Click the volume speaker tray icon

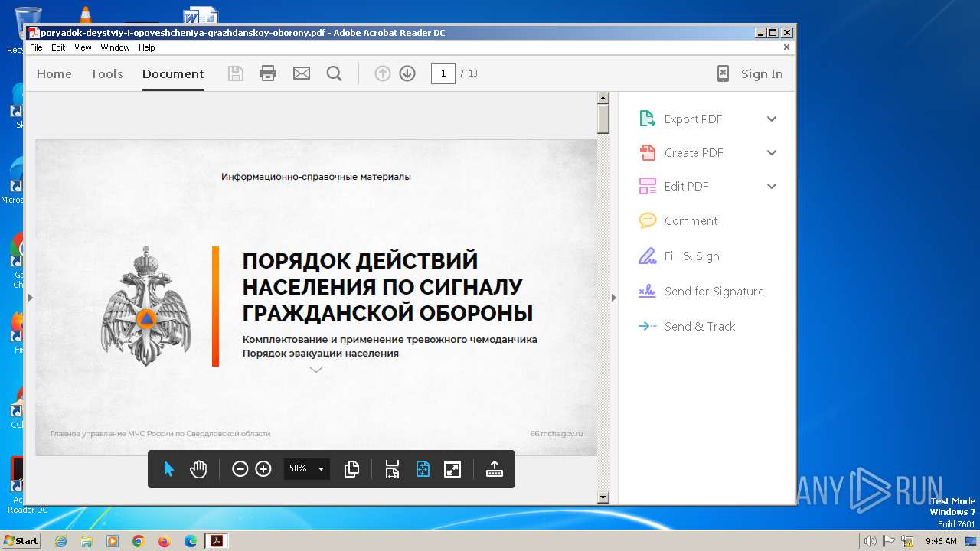tap(871, 541)
